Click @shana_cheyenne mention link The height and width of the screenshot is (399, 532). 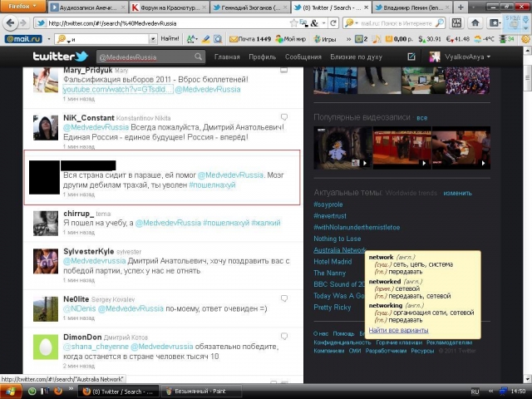pos(96,347)
